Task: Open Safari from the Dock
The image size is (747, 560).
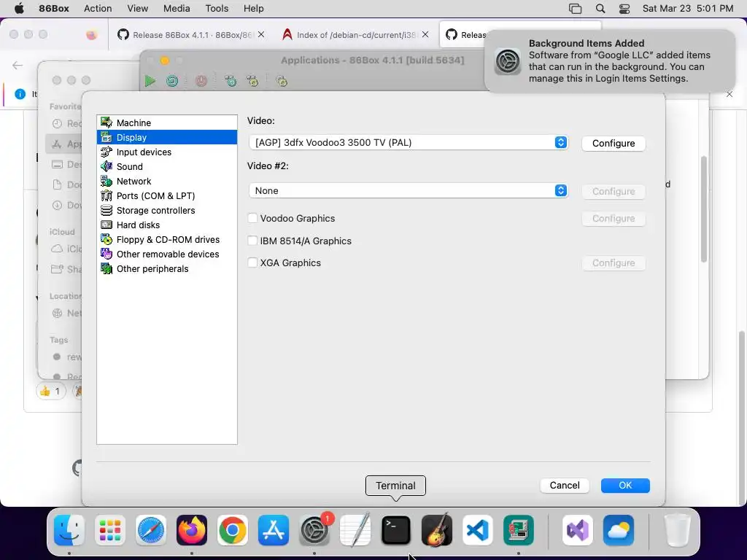Action: (x=151, y=530)
